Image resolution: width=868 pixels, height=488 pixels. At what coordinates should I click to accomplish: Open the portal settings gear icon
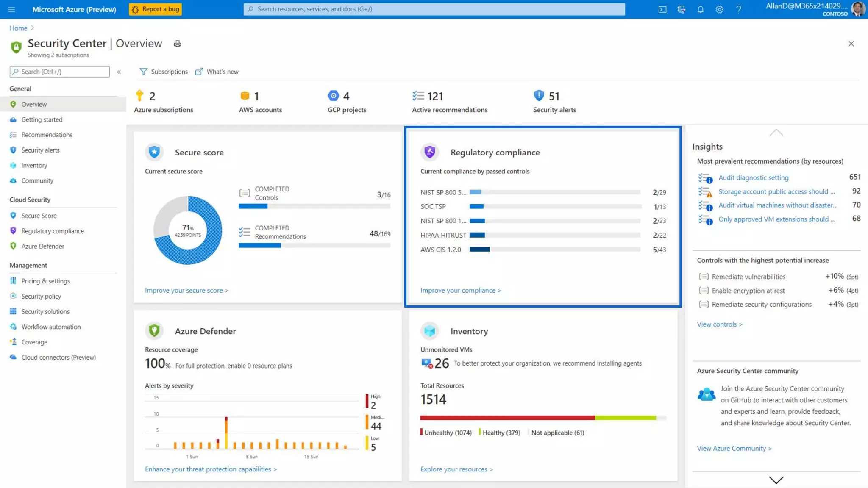[x=719, y=9]
